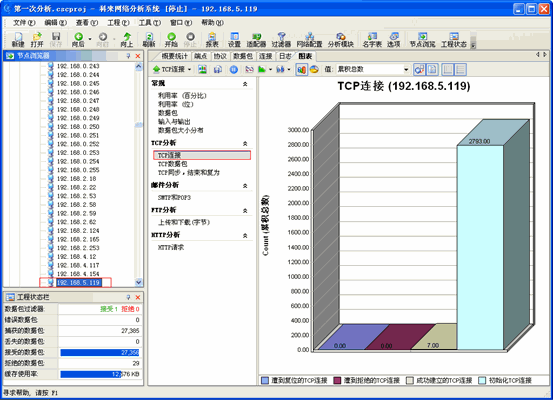Click the 新建 (New) toolbar icon
This screenshot has width=553, height=400.
pyautogui.click(x=18, y=40)
